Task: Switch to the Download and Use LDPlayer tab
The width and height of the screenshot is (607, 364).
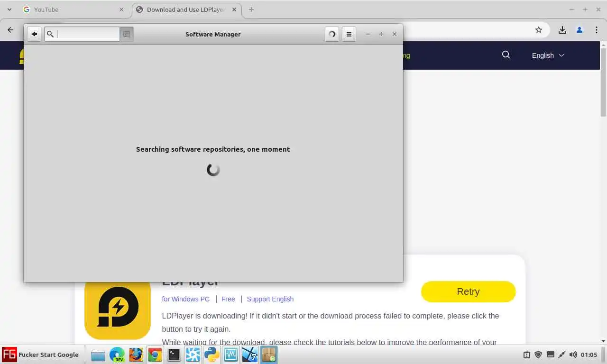Action: coord(186,9)
